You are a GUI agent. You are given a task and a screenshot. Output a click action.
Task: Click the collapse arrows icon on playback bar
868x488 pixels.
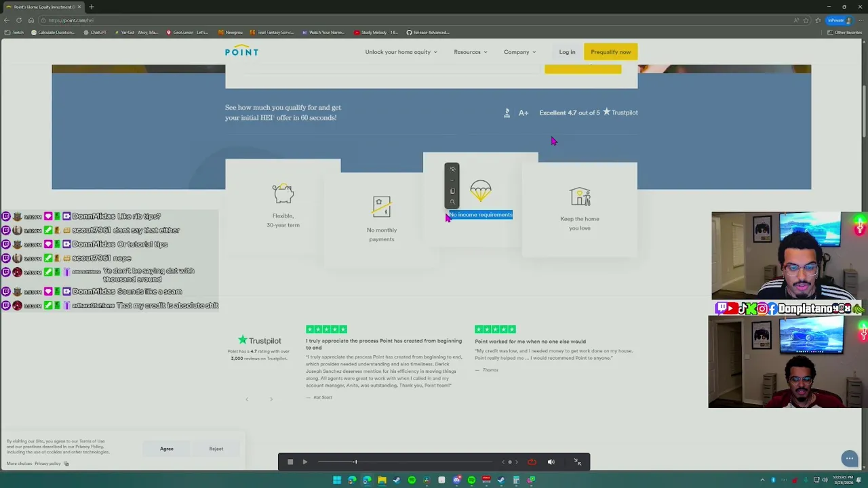click(577, 462)
